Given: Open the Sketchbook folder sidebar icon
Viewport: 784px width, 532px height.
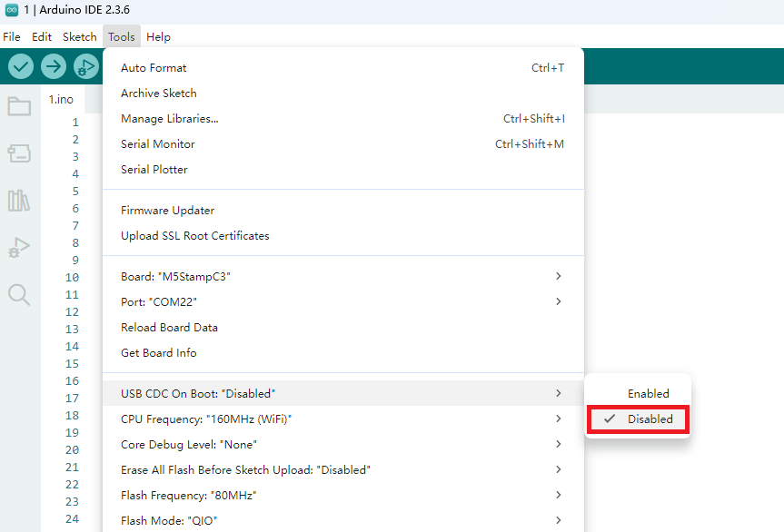Looking at the screenshot, I should pyautogui.click(x=19, y=106).
